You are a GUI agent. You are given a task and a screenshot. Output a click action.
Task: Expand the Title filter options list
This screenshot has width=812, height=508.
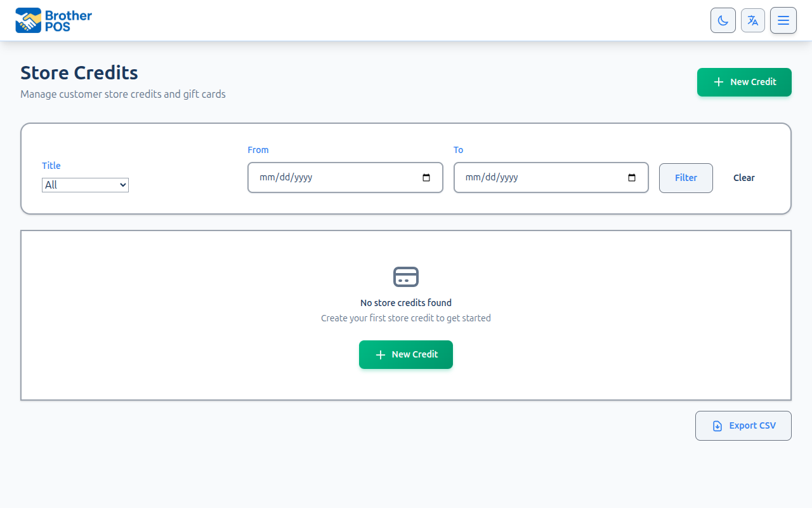point(85,185)
